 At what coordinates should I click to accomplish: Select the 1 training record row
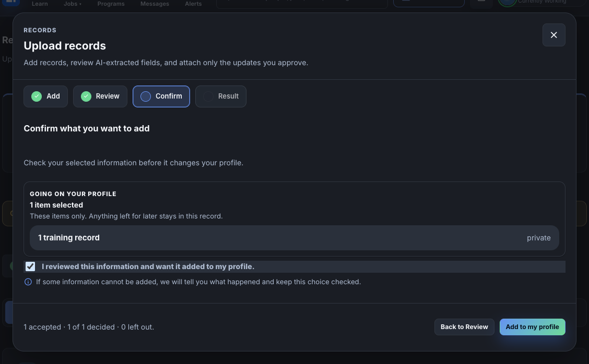coord(294,238)
